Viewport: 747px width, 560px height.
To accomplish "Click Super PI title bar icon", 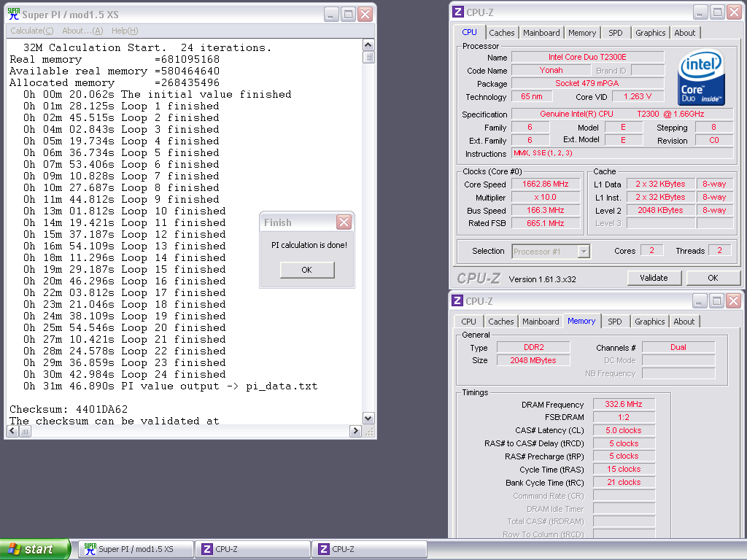I will coord(13,15).
